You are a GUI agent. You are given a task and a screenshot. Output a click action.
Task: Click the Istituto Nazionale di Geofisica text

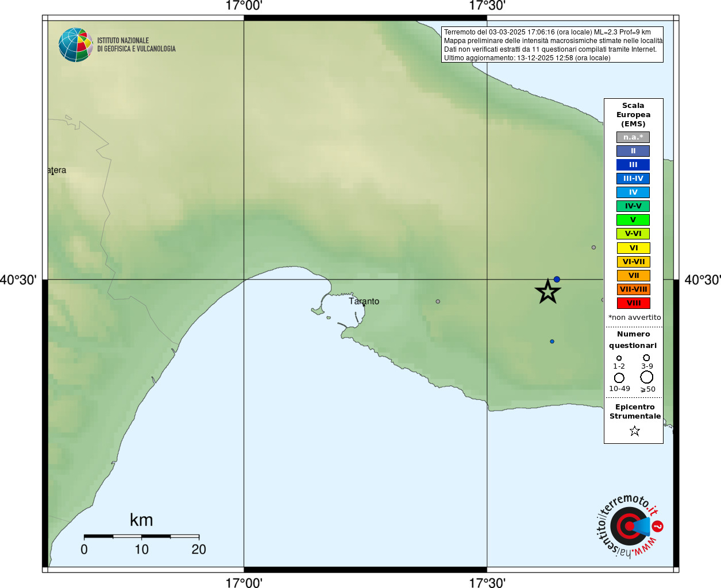(x=136, y=45)
